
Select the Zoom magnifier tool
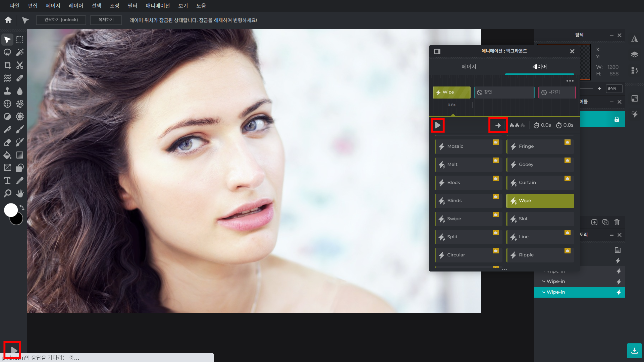pos(7,193)
